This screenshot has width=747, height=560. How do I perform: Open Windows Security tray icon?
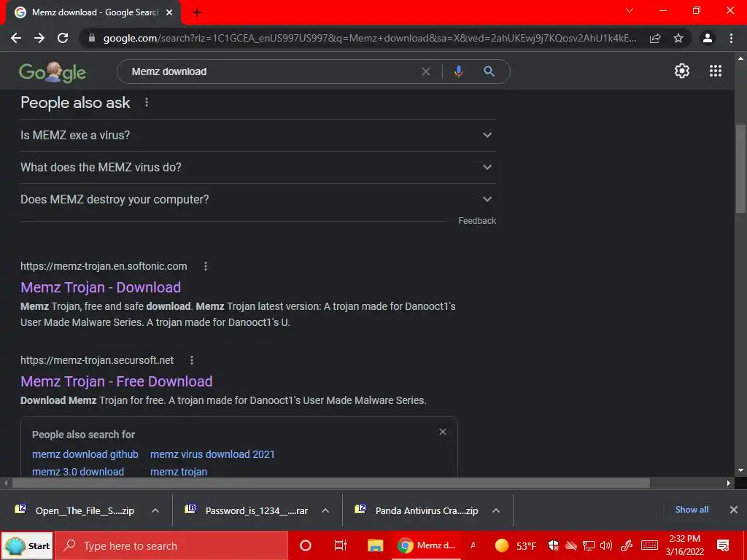[553, 545]
